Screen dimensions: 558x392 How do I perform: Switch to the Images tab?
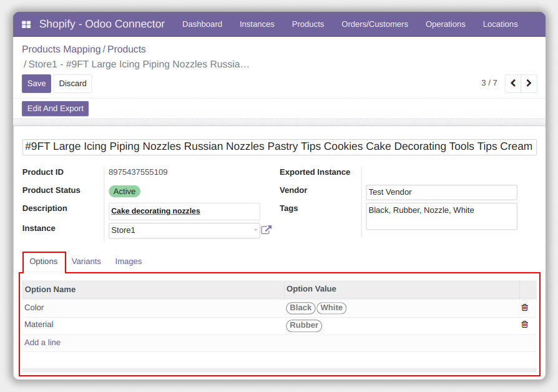[129, 262]
